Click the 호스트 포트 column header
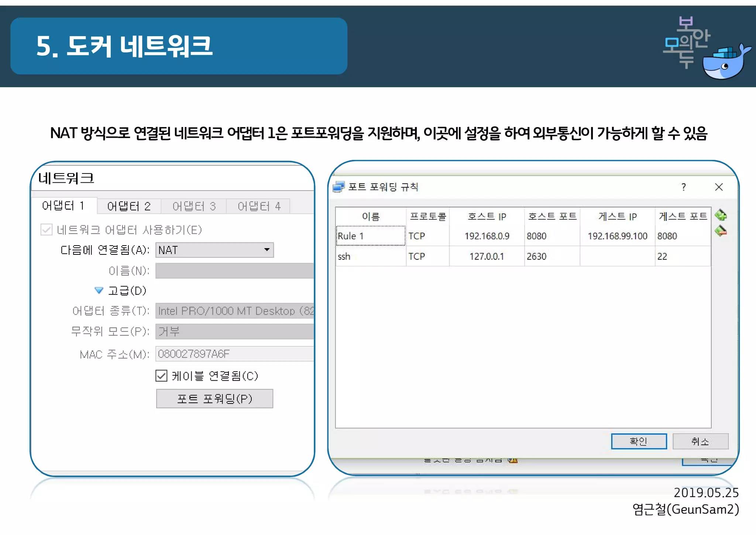756x535 pixels. pyautogui.click(x=552, y=216)
